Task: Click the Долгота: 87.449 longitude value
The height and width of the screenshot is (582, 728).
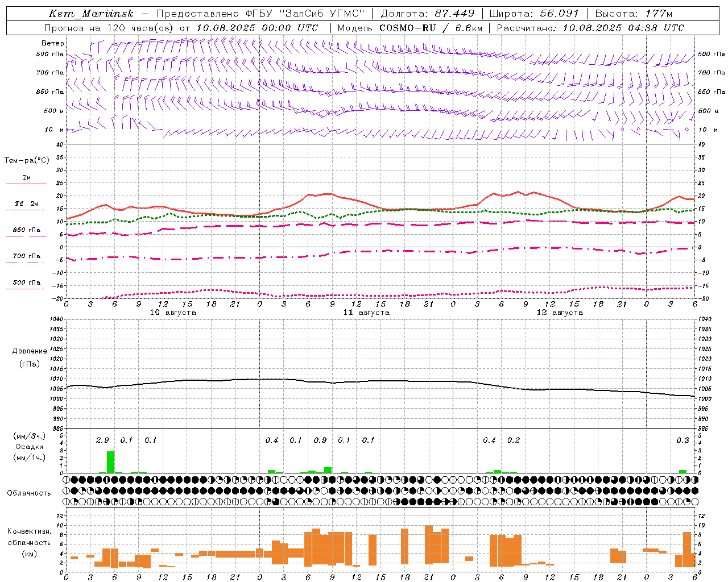Action: tap(428, 14)
